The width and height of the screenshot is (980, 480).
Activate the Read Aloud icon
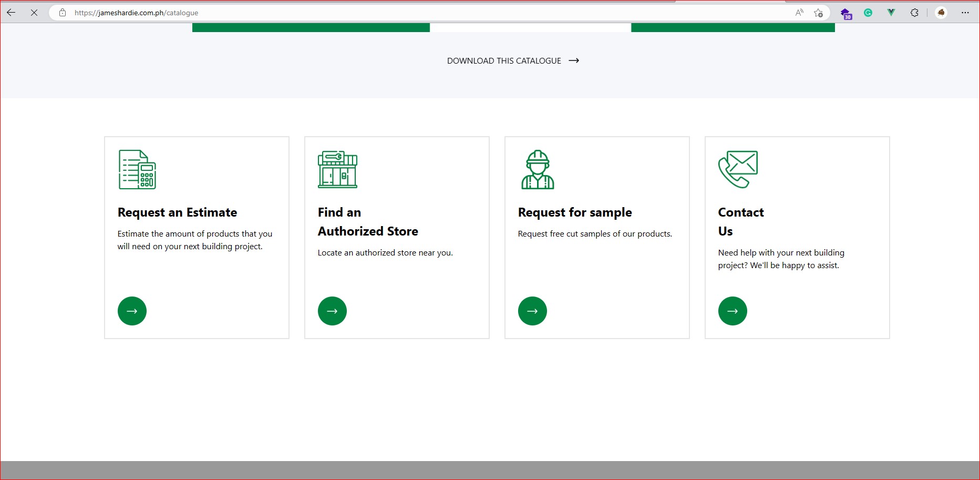(x=799, y=13)
